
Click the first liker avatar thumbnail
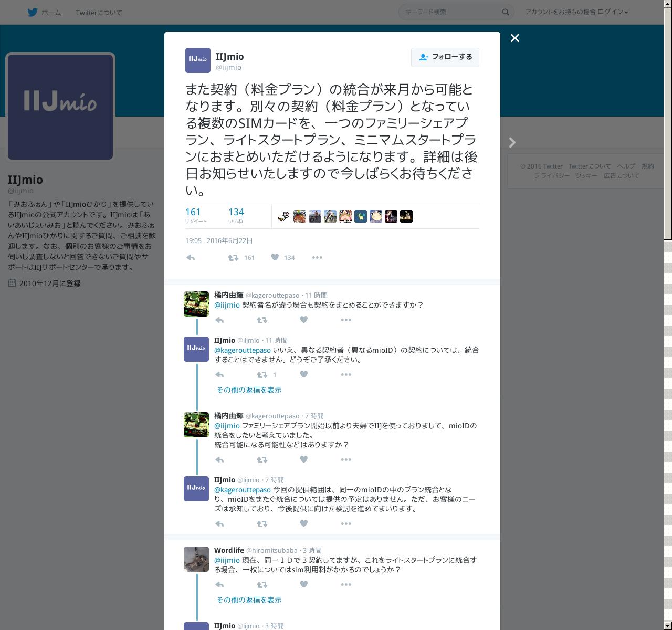tap(285, 216)
